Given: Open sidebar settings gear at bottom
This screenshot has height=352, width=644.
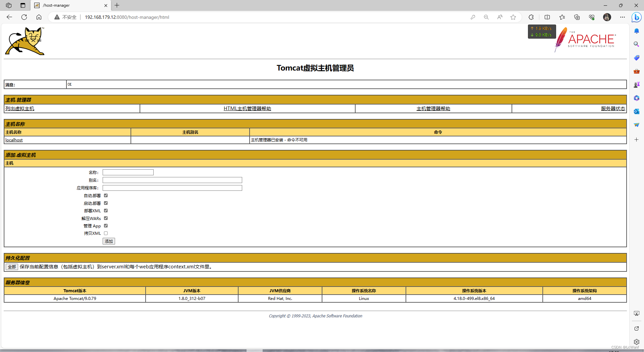Looking at the screenshot, I should [637, 342].
